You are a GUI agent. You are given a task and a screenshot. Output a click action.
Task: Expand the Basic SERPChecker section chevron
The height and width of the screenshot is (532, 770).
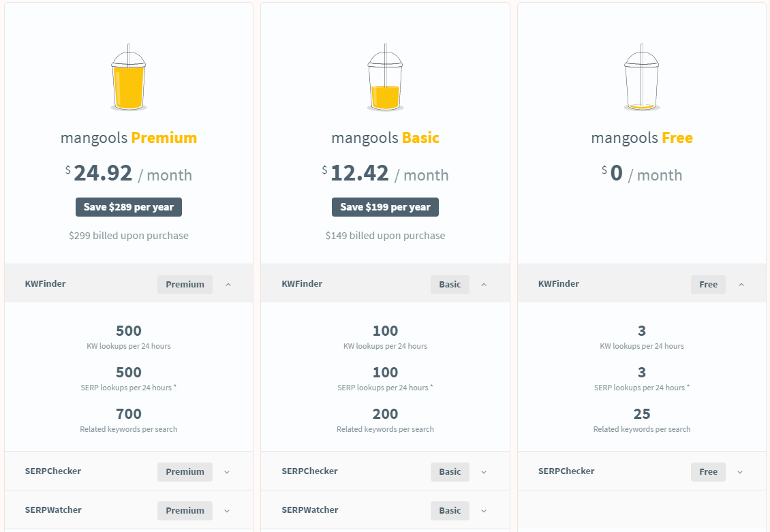pos(484,472)
